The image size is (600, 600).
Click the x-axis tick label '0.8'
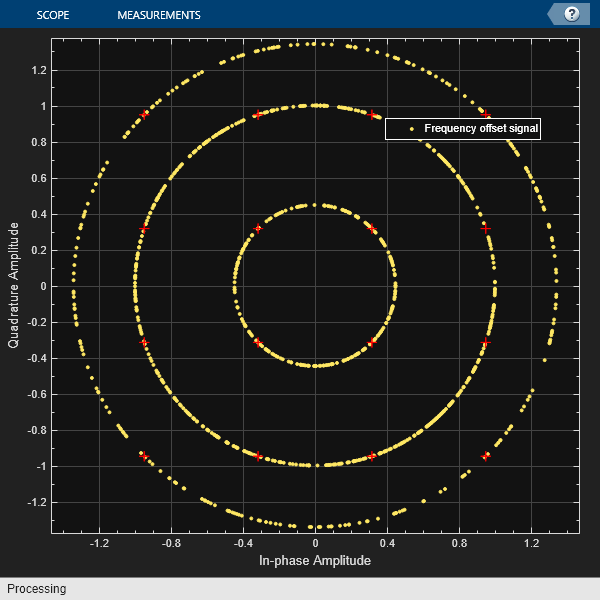click(x=459, y=543)
